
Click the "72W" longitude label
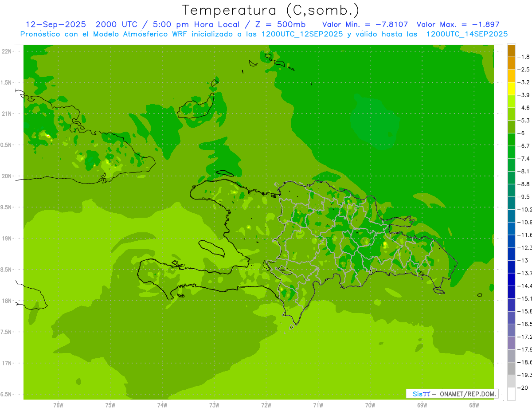[x=266, y=405]
